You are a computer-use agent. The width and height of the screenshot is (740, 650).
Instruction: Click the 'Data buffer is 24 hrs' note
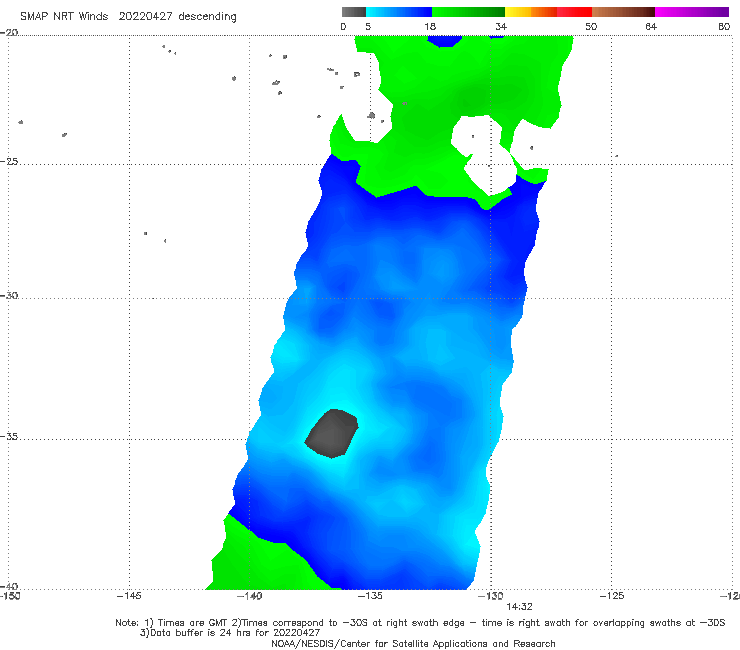(x=230, y=633)
